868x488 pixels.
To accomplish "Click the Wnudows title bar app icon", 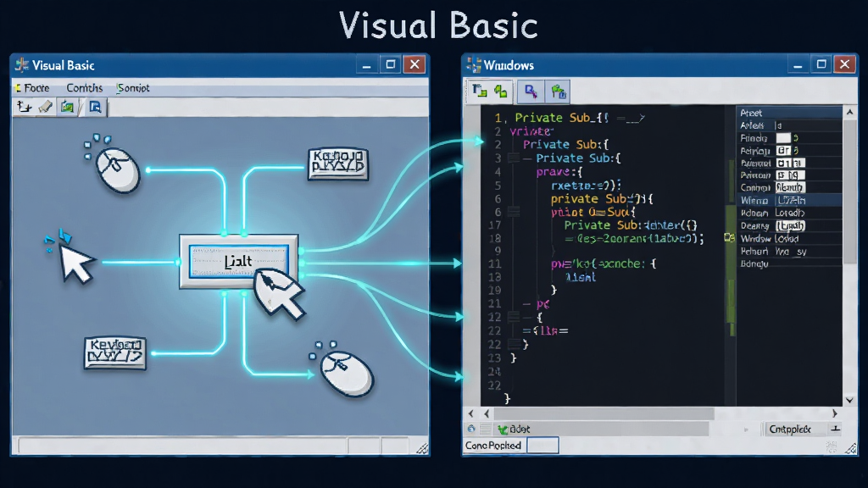I will [x=473, y=65].
